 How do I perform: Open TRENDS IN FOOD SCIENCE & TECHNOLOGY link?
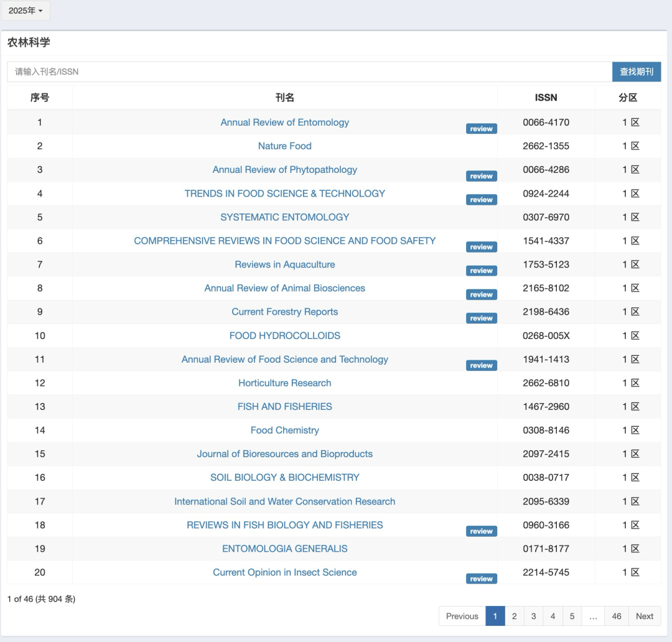284,193
